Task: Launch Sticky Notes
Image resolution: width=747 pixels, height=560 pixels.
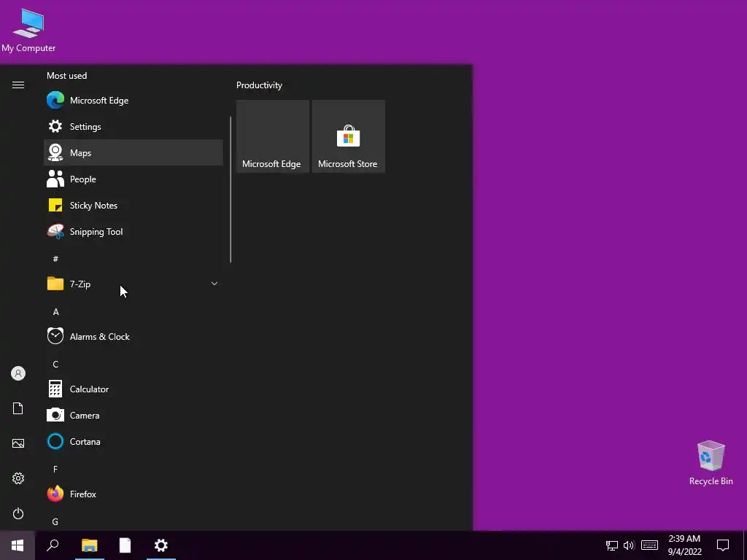Action: pyautogui.click(x=133, y=205)
